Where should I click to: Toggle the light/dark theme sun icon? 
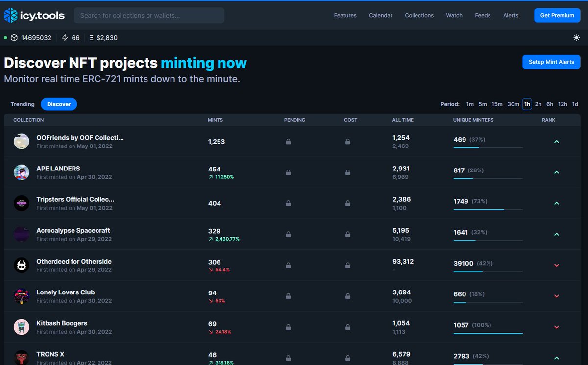tap(576, 38)
